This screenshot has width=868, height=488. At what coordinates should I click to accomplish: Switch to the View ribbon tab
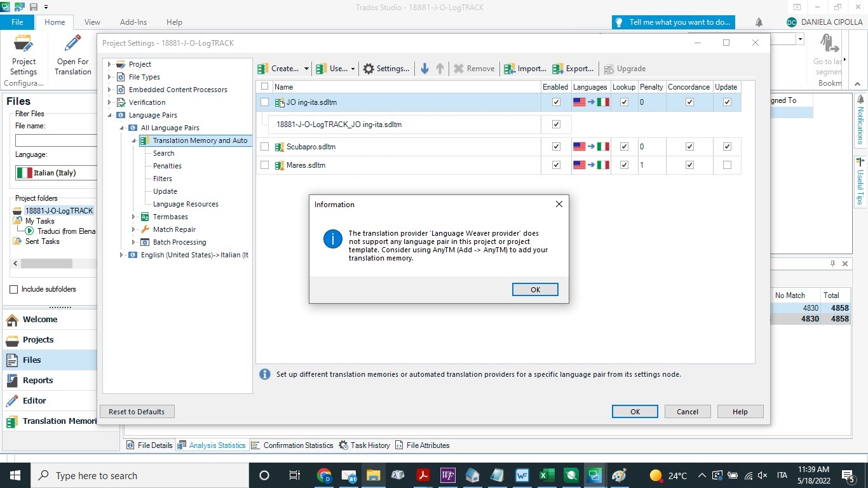coord(92,22)
